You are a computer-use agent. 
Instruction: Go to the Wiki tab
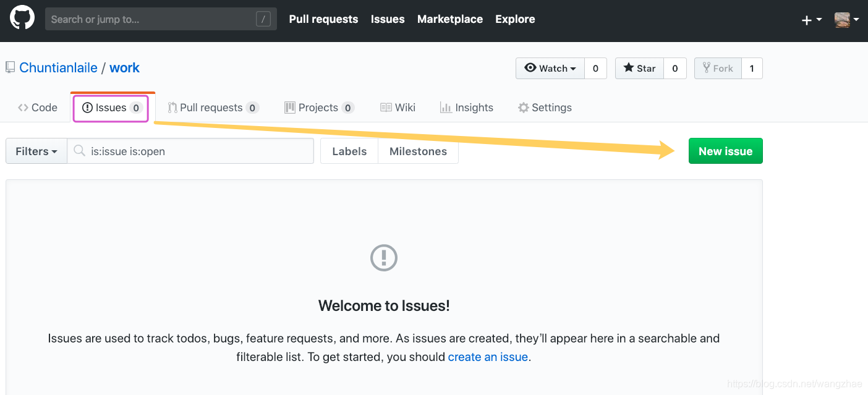pos(398,108)
